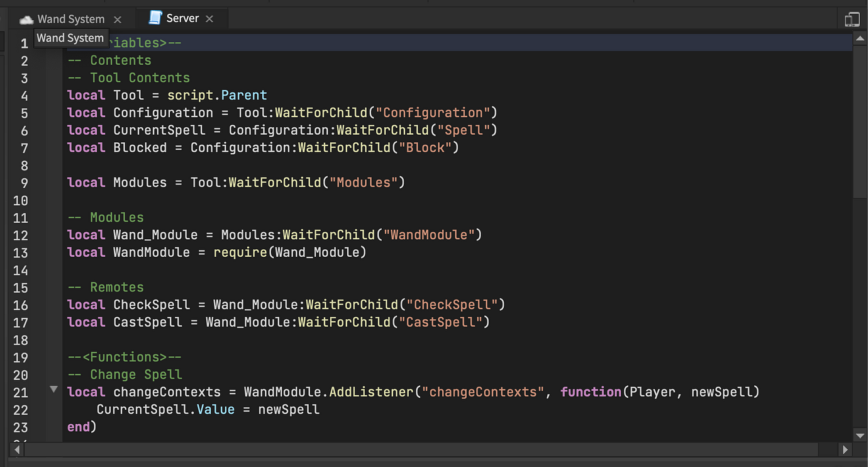
Task: Click the device emulation icon in the top-right corner
Action: pyautogui.click(x=852, y=19)
